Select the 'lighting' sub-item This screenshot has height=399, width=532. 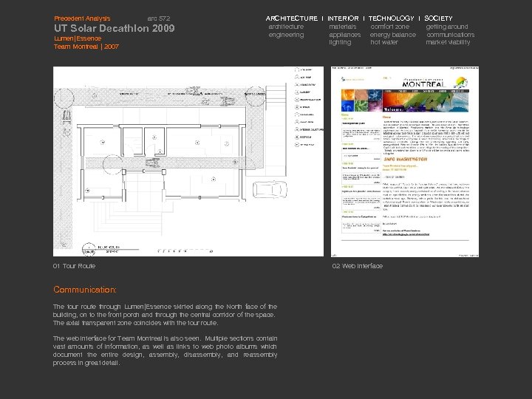pyautogui.click(x=340, y=42)
